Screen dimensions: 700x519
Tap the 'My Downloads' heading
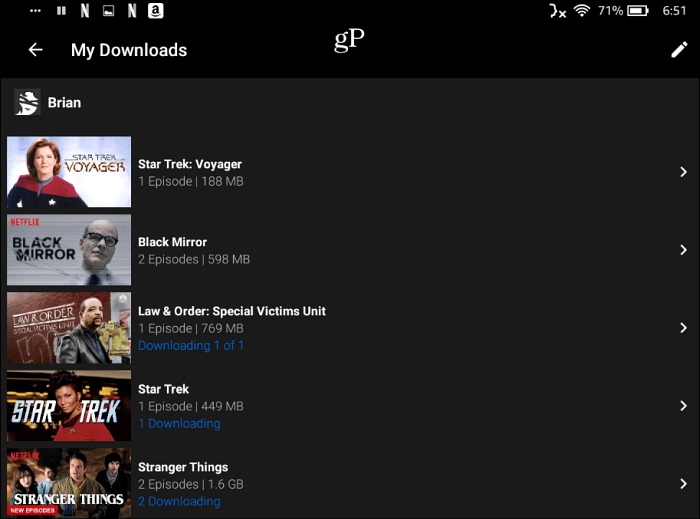pyautogui.click(x=129, y=50)
